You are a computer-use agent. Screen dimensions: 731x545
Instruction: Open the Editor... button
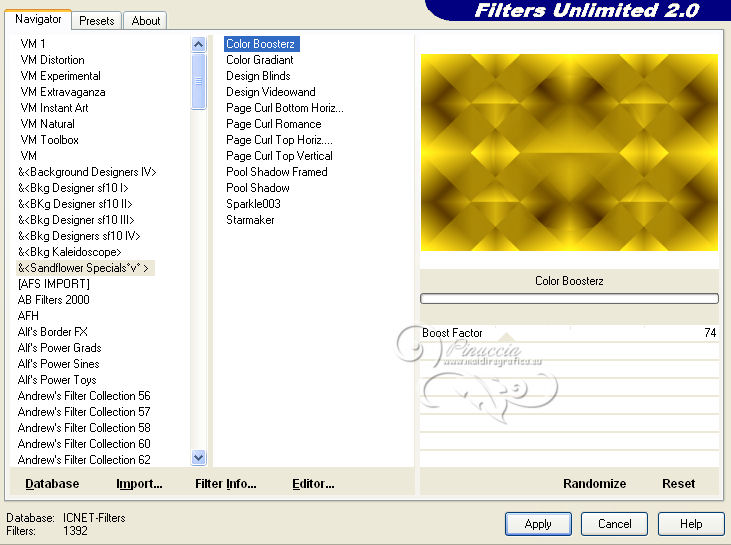(313, 484)
